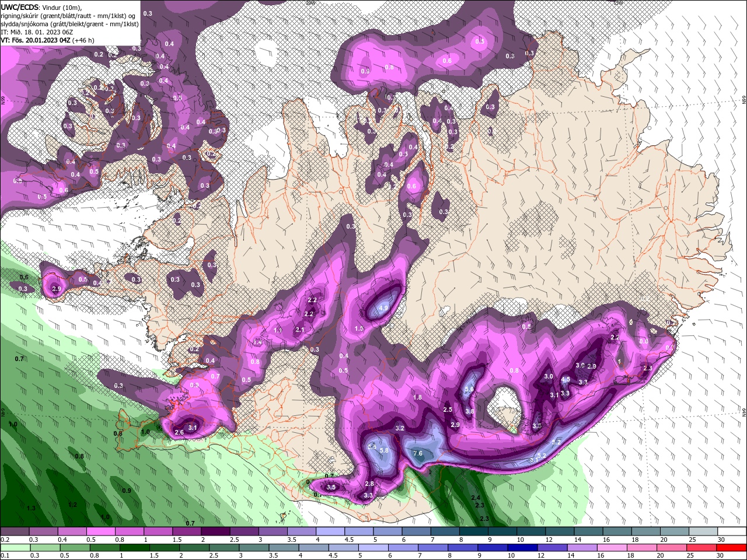
Task: Click the 3.8 value on the map
Action: point(469,411)
